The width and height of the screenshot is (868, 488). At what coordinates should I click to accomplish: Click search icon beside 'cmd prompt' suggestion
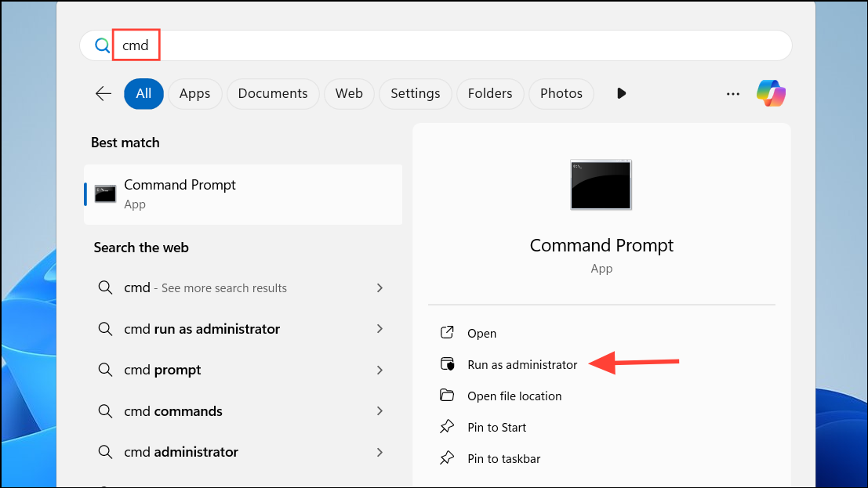(x=105, y=370)
